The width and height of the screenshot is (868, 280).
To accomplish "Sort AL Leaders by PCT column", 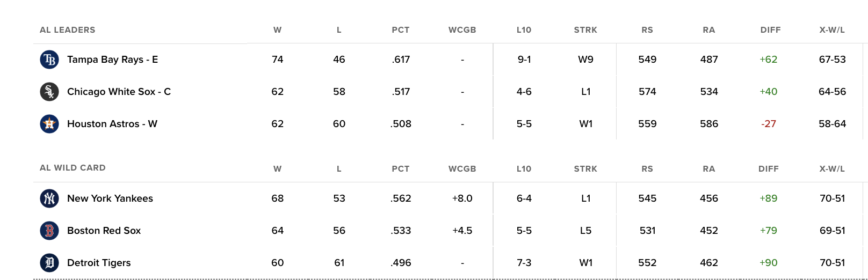I will coord(401,30).
